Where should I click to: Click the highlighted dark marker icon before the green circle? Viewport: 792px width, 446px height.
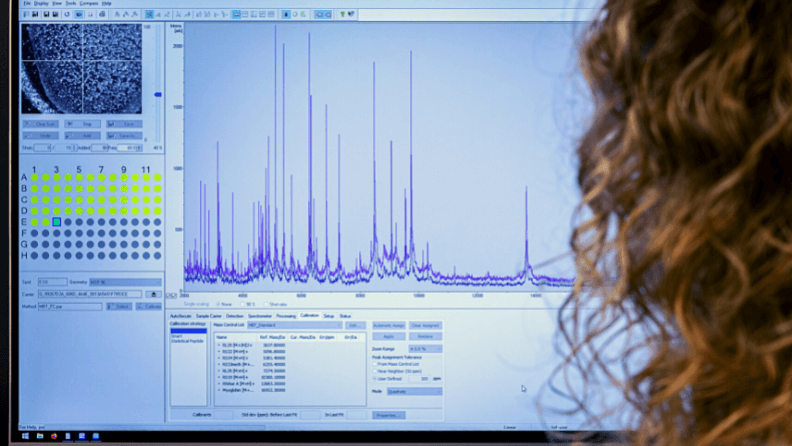(x=286, y=15)
